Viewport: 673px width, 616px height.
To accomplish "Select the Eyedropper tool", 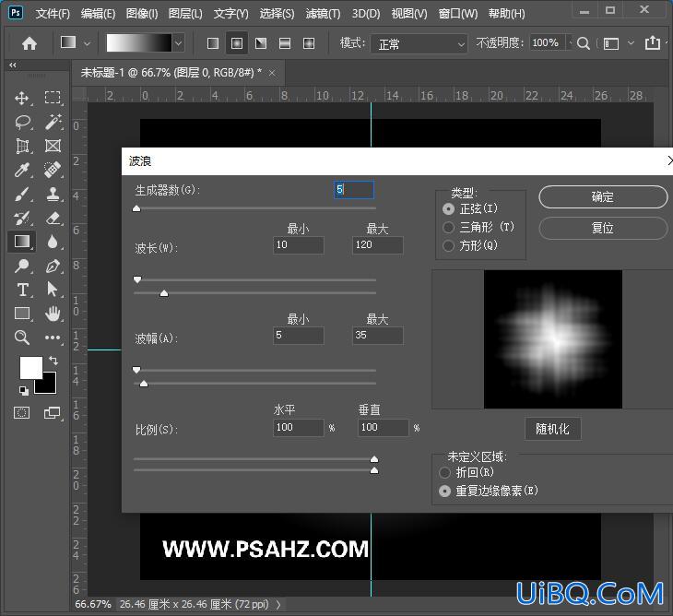I will click(22, 170).
